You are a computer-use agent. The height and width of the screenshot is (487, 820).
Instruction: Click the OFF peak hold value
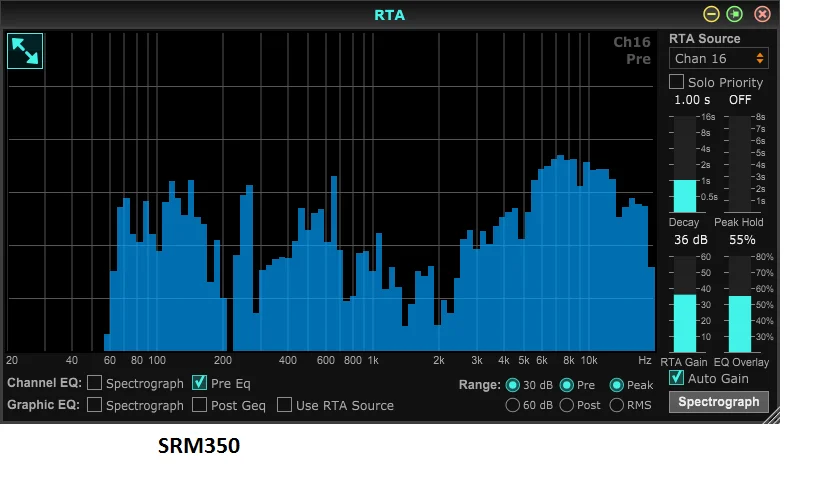[740, 100]
